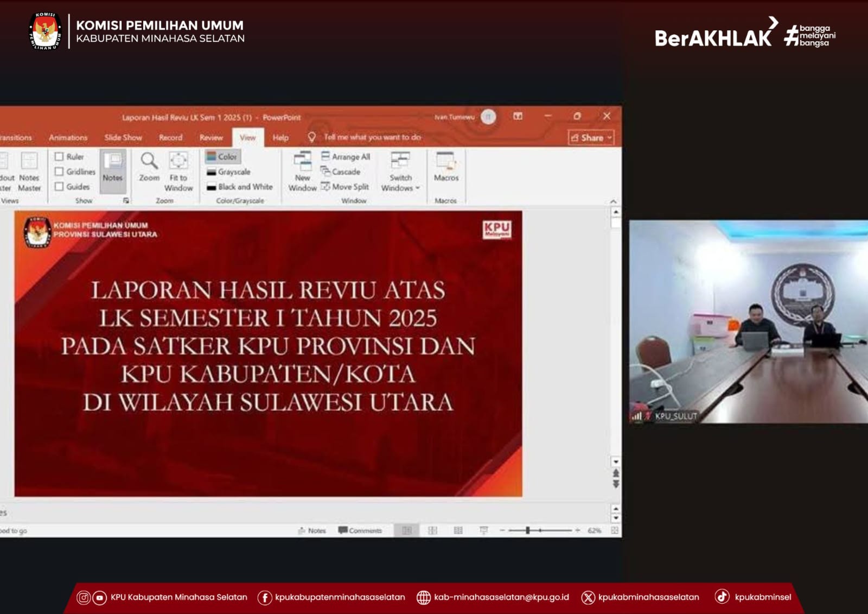Viewport: 868px width, 614px height.
Task: Open the Share dropdown
Action: [x=591, y=138]
